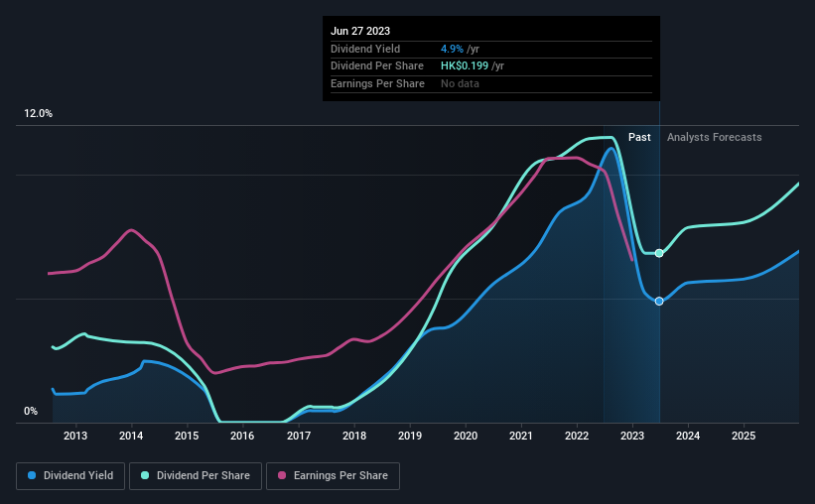
Task: Click the 2024 x-axis label
Action: pos(688,436)
